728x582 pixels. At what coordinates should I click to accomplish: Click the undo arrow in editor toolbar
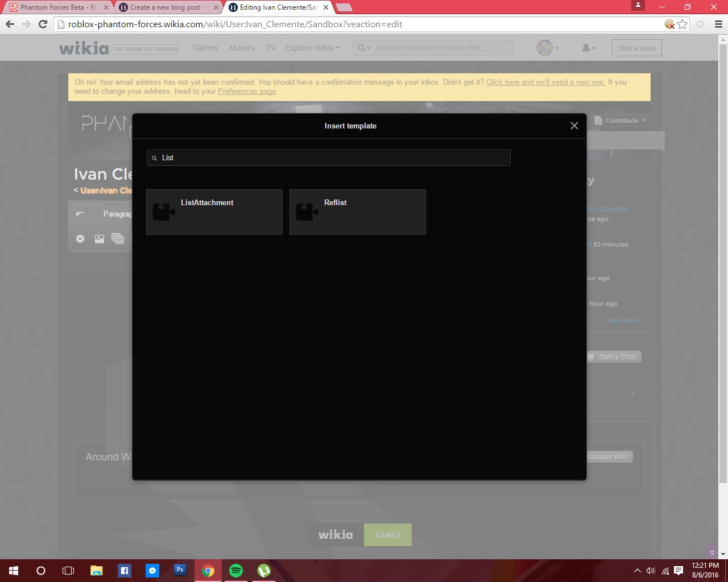80,214
